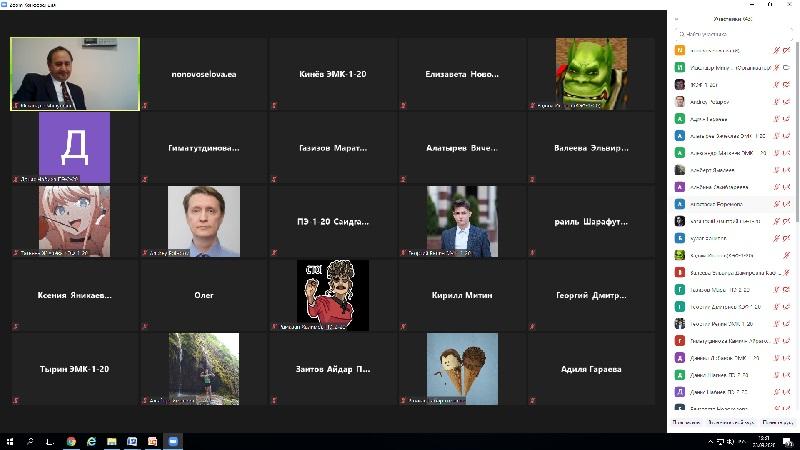
Task: Open File Explorer from the taskbar
Action: pos(112,441)
